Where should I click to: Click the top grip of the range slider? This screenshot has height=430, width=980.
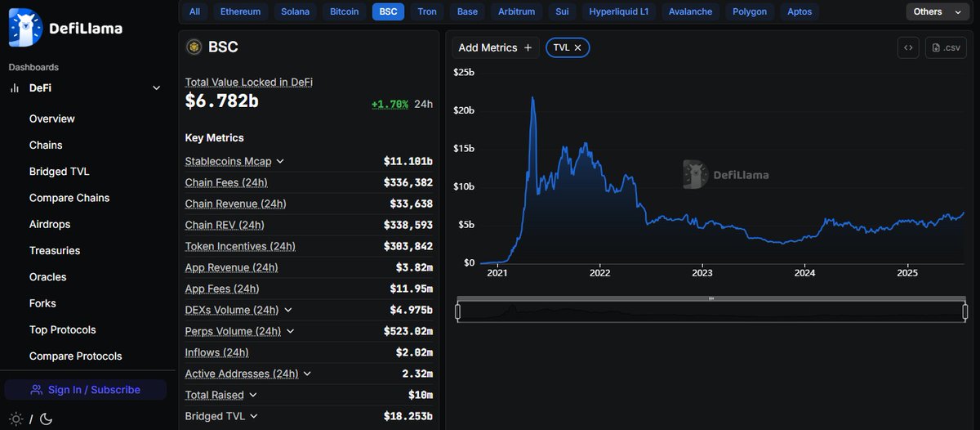point(711,298)
